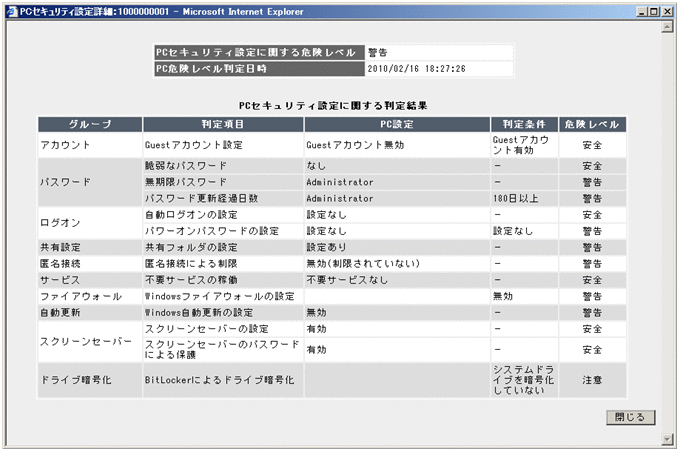Click the 180日以上 condition cell
The width and height of the screenshot is (680, 452).
(524, 199)
